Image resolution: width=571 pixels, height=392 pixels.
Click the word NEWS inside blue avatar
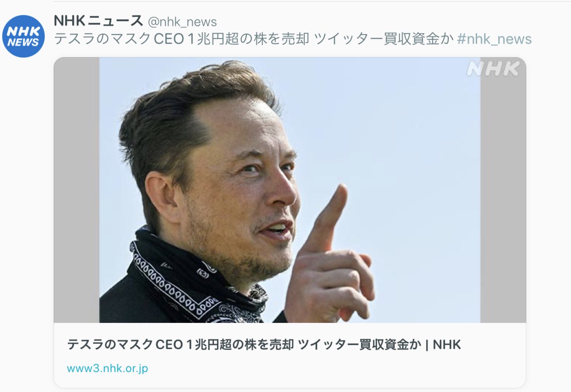tap(23, 43)
